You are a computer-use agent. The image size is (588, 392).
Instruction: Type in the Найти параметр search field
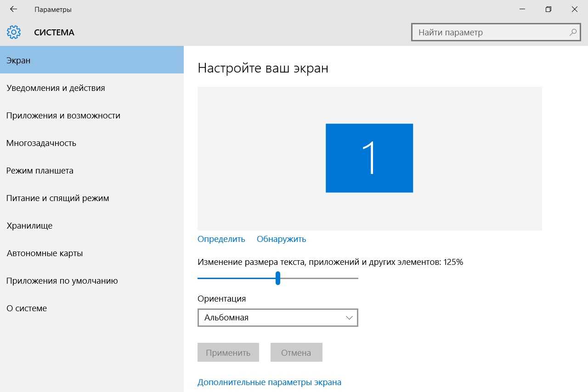[x=489, y=33]
